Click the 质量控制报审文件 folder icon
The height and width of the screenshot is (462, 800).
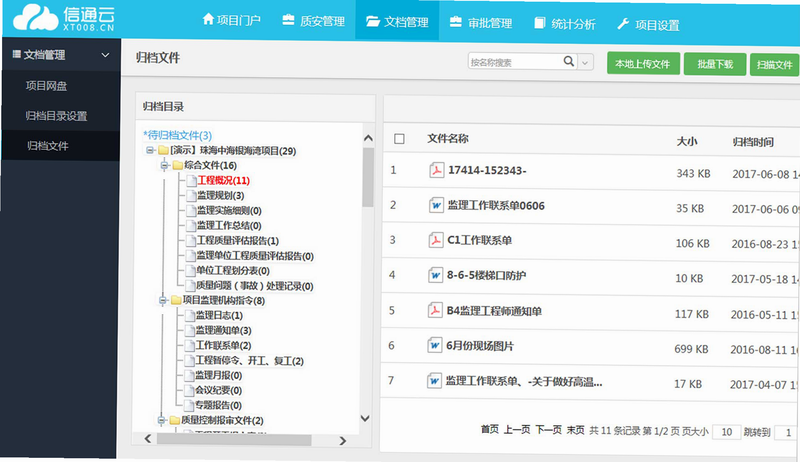(174, 420)
